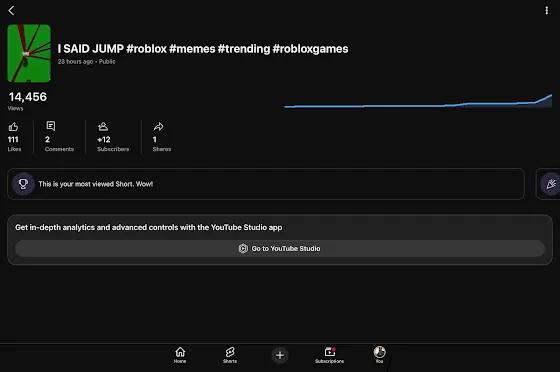Open 'This is your most viewed Short' card
The height and width of the screenshot is (372, 560).
(266, 184)
